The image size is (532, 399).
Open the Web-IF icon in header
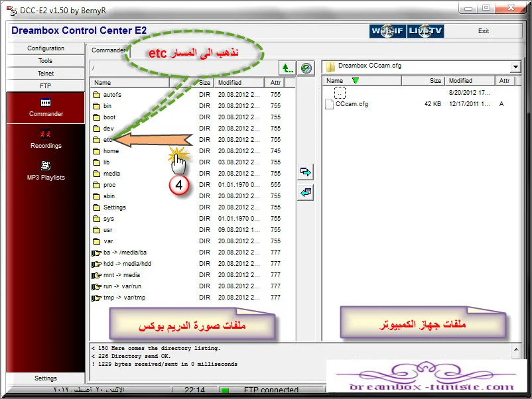click(387, 31)
